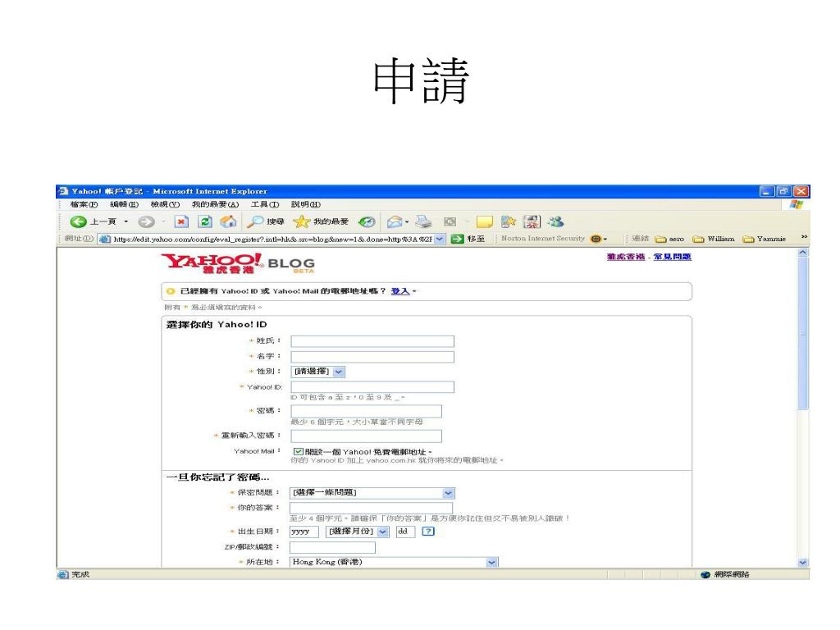Click the Stop loading icon
This screenshot has height=630, width=840.
(x=181, y=221)
